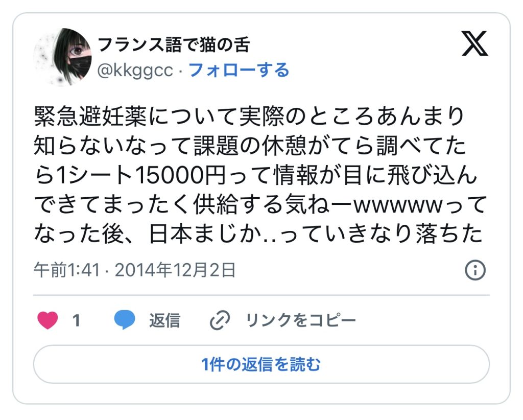
Task: Click the last tweet line 日本まじか
Action: click(x=258, y=233)
